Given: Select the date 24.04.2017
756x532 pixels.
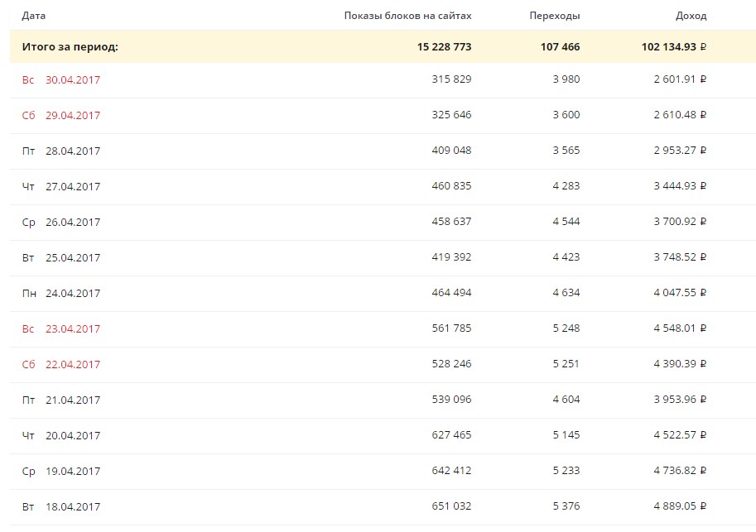Looking at the screenshot, I should click(73, 294).
